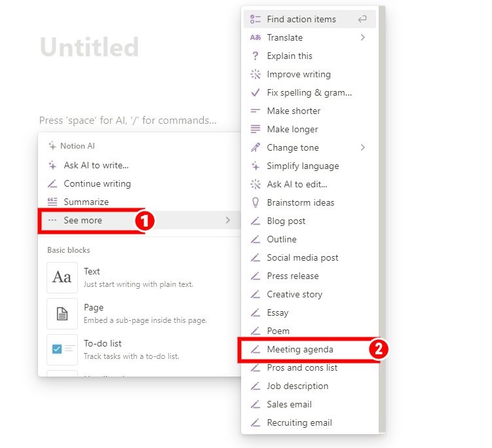This screenshot has height=448, width=492.
Task: Click the Fix spelling checkmark icon
Action: 255,93
